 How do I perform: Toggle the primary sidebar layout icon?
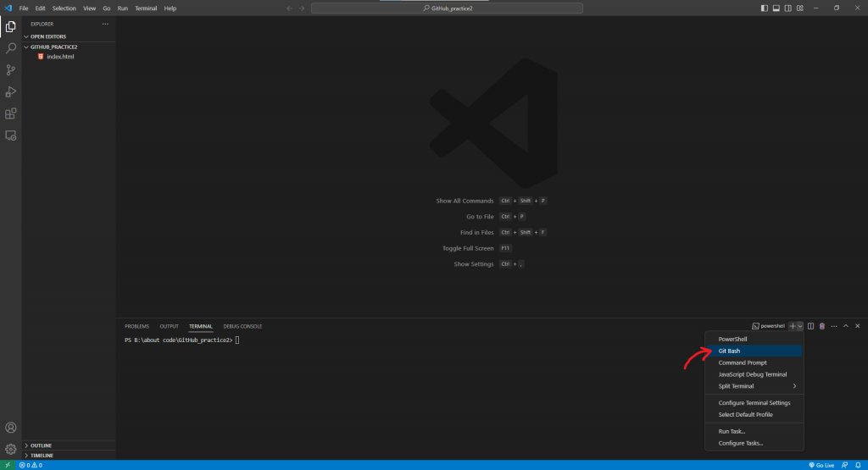(764, 8)
